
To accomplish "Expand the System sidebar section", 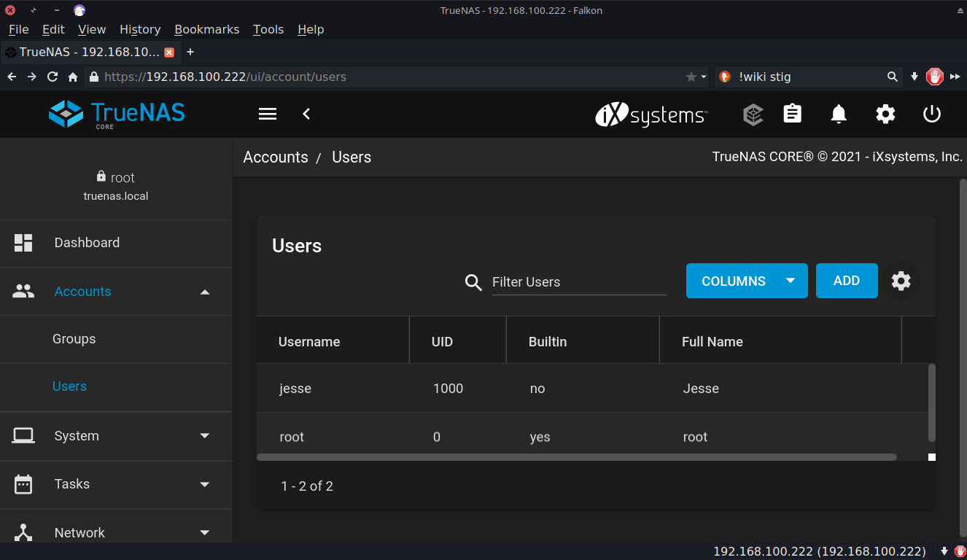I will pos(116,436).
